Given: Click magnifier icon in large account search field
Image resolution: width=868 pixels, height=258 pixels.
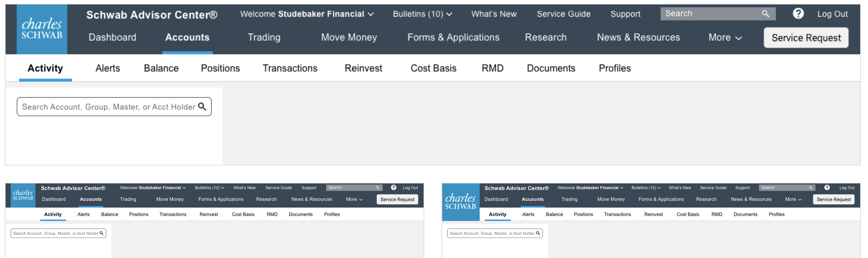Looking at the screenshot, I should (x=202, y=107).
